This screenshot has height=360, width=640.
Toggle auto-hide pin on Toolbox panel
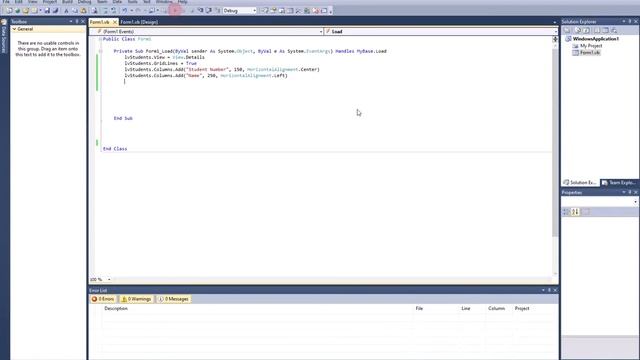point(77,22)
